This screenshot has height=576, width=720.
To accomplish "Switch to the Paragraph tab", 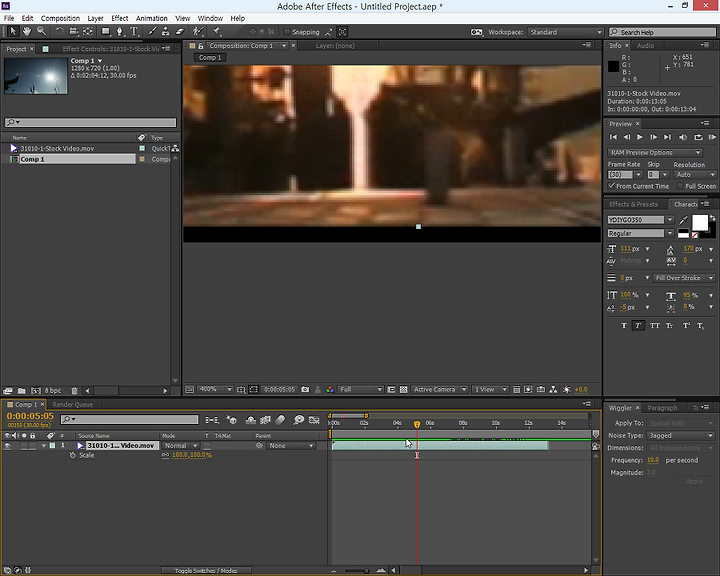I will pos(662,408).
